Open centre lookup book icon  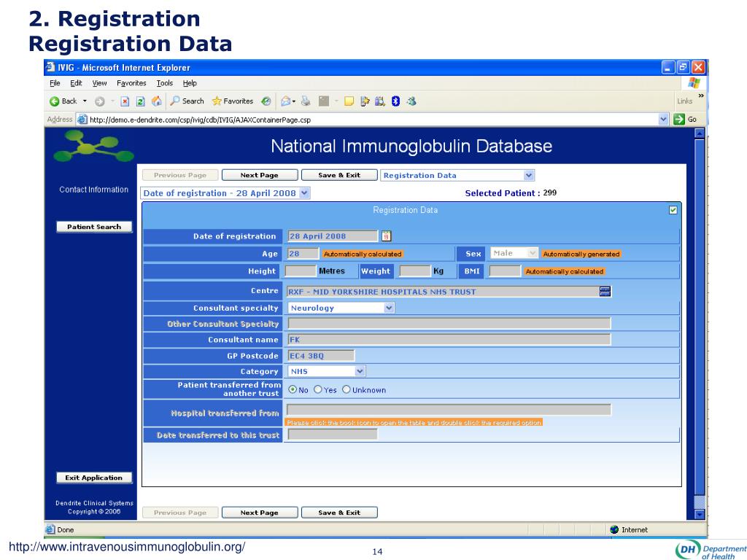click(x=605, y=292)
